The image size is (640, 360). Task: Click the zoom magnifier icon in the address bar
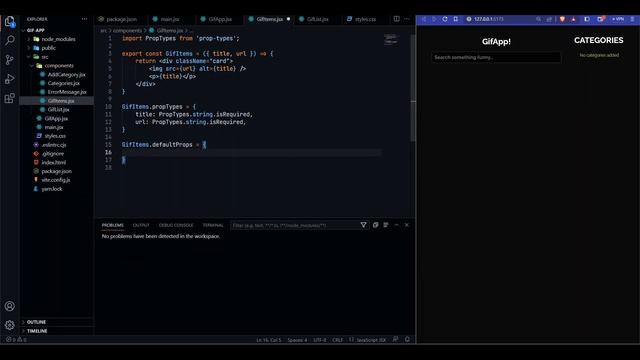click(x=538, y=19)
